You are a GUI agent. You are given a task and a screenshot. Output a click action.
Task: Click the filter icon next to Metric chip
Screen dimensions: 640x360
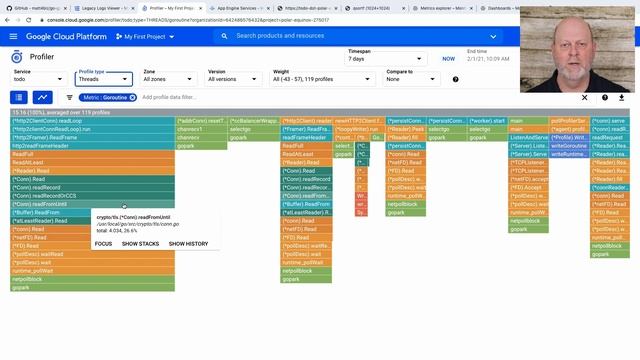click(x=69, y=97)
